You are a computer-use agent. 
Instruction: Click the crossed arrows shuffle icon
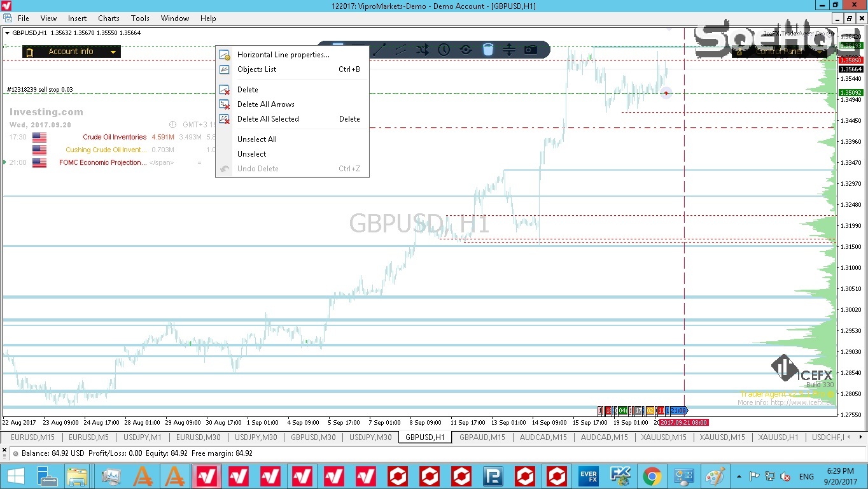click(x=423, y=50)
